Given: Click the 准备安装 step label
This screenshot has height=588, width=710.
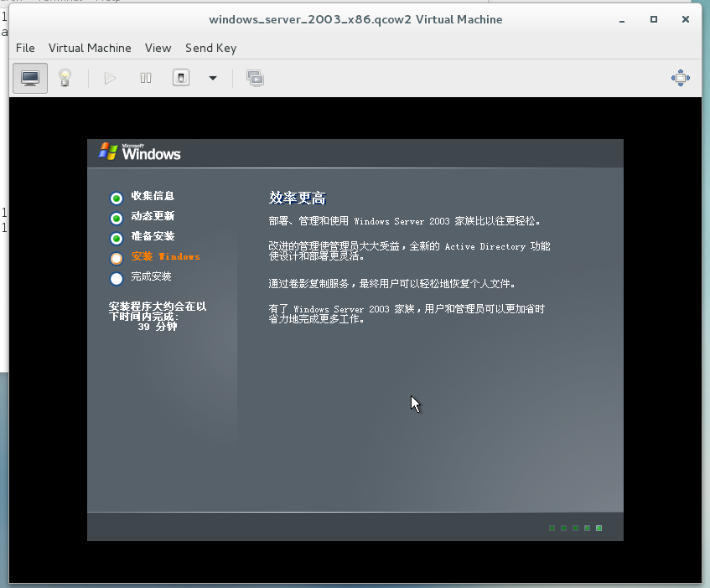Looking at the screenshot, I should point(153,236).
